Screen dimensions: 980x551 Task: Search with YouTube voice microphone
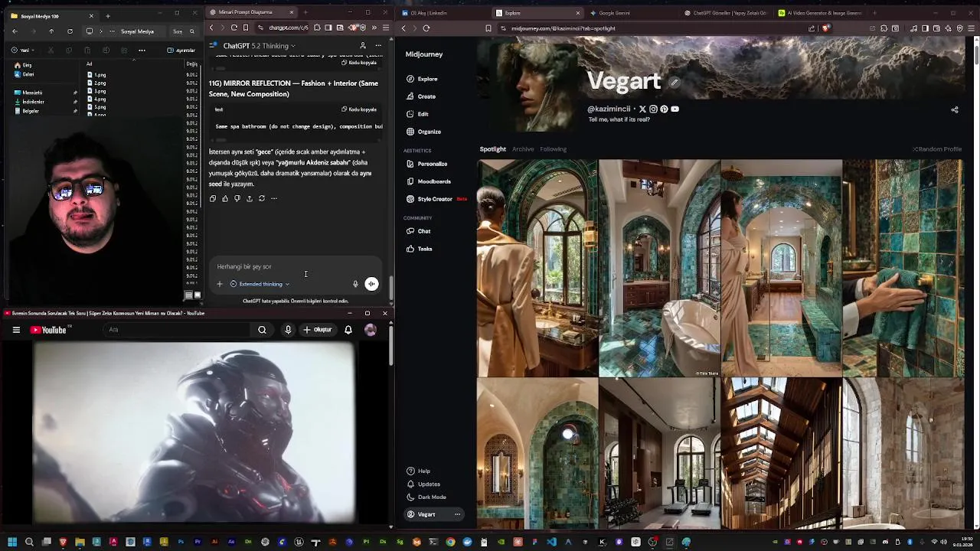tap(288, 330)
